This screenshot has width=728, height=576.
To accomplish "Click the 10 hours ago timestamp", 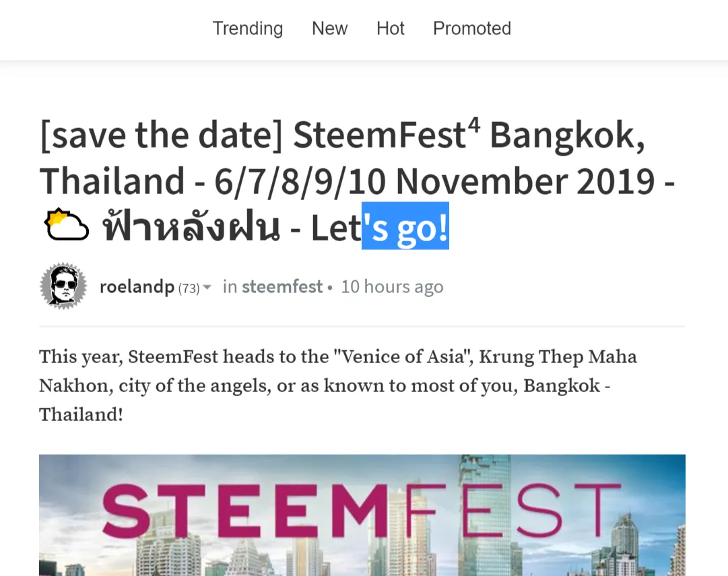I will (x=392, y=287).
